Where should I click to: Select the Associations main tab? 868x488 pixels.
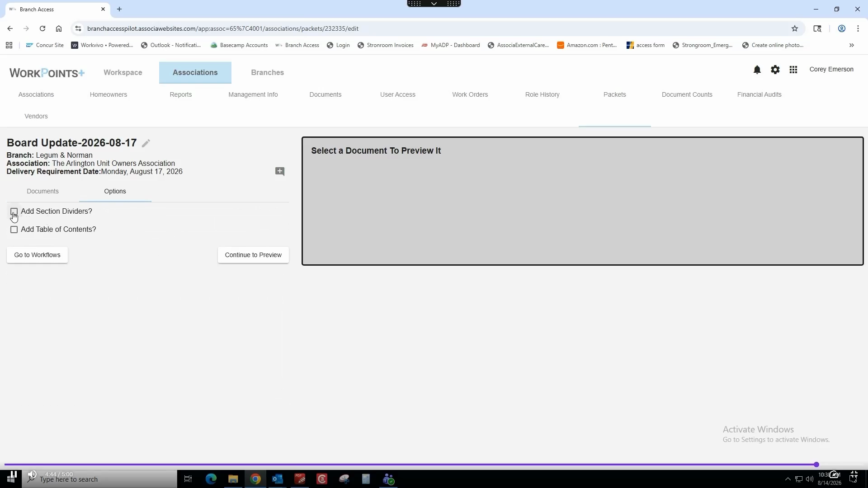pyautogui.click(x=195, y=72)
